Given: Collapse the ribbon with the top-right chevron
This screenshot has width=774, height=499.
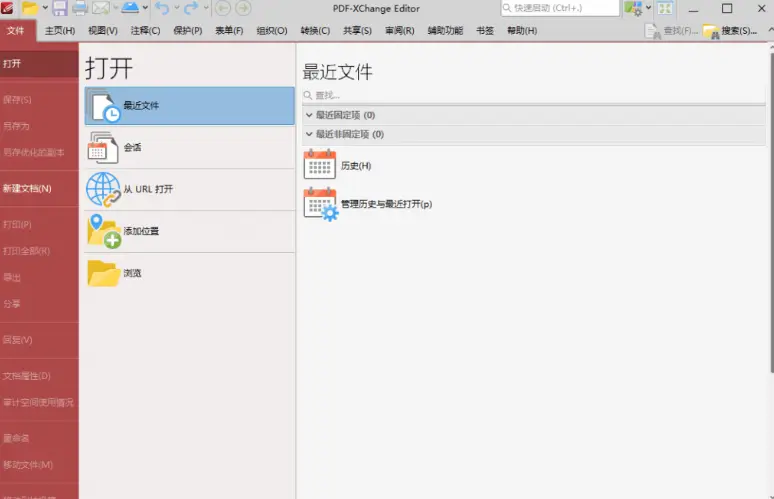Looking at the screenshot, I should pos(771,31).
